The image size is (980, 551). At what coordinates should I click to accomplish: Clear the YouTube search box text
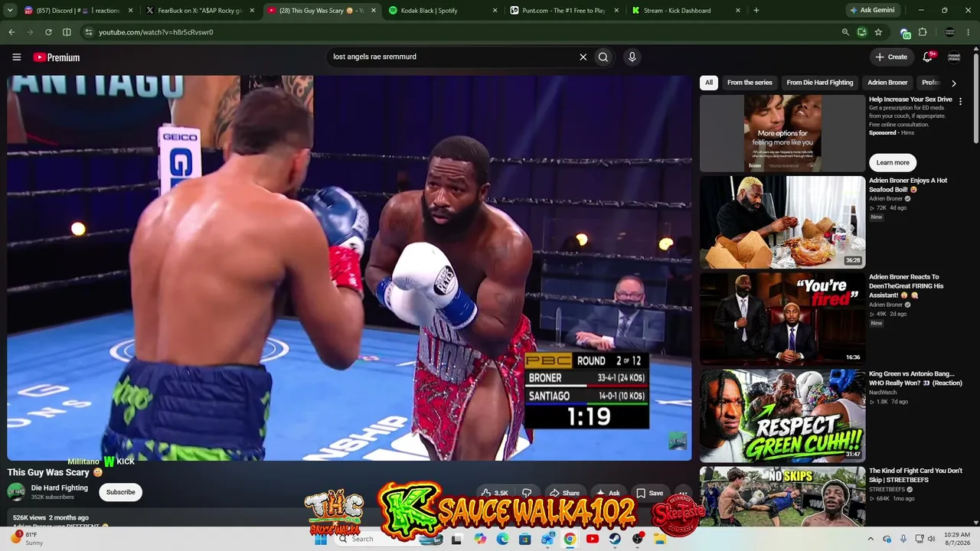[x=583, y=57]
